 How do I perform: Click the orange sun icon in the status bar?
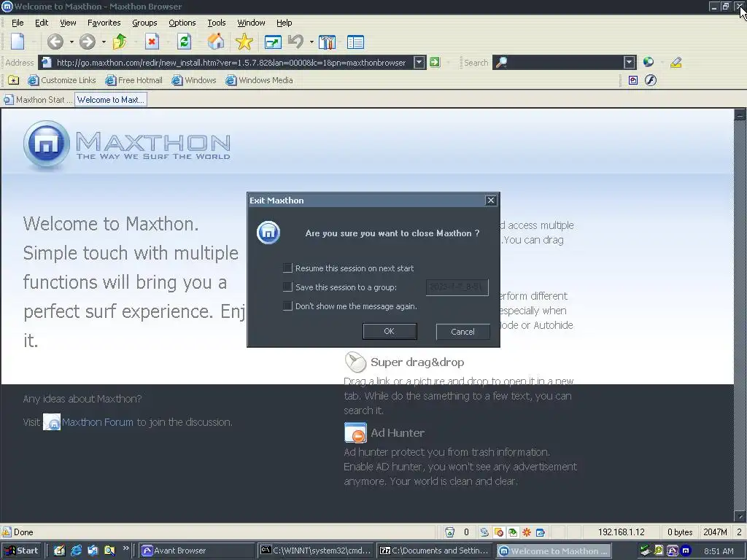527,532
